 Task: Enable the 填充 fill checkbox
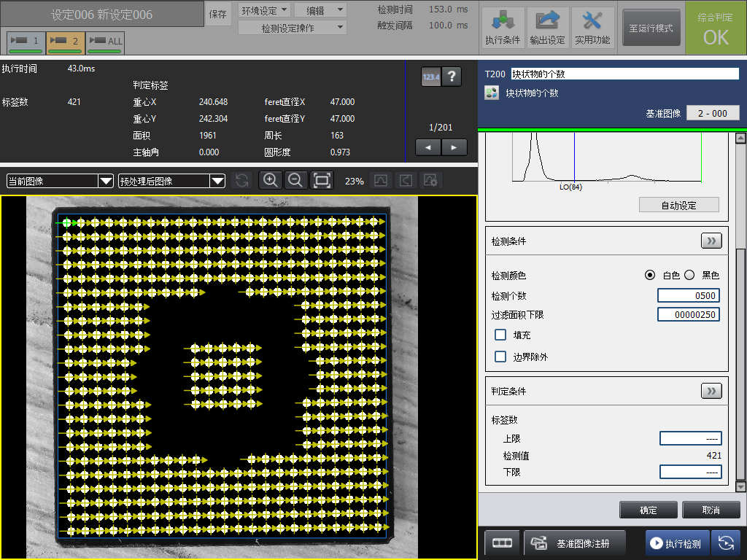(x=500, y=335)
